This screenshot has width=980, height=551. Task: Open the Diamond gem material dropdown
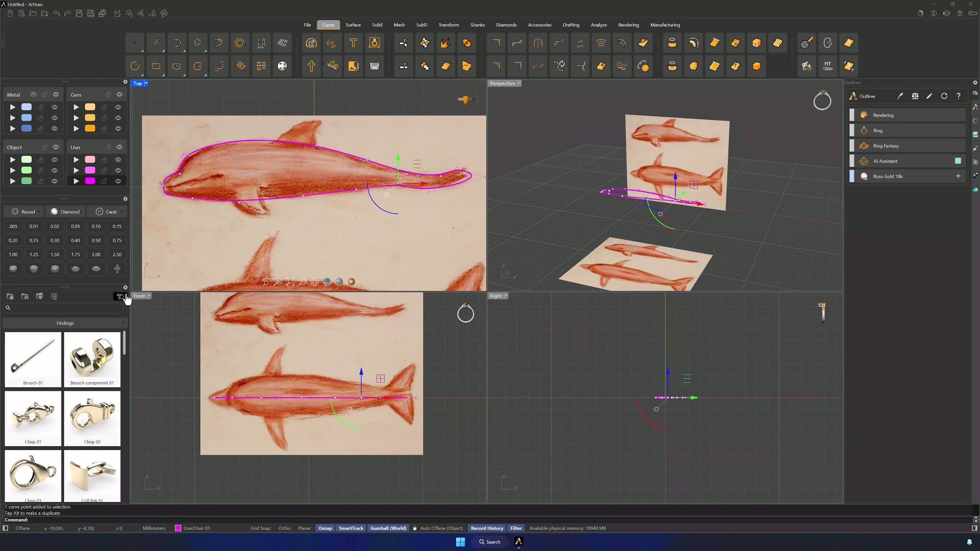click(x=65, y=212)
